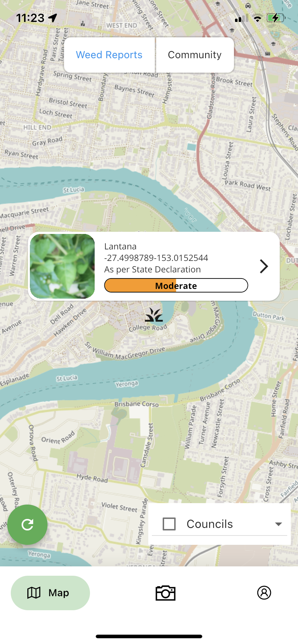Select the Map navigation button

(50, 593)
